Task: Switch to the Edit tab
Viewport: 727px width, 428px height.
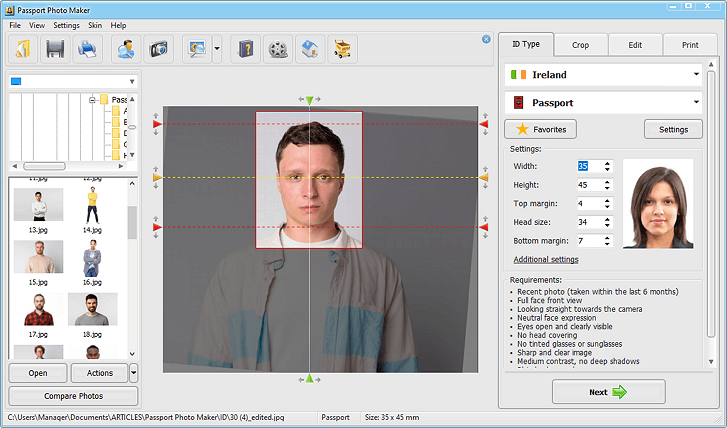Action: click(x=635, y=45)
